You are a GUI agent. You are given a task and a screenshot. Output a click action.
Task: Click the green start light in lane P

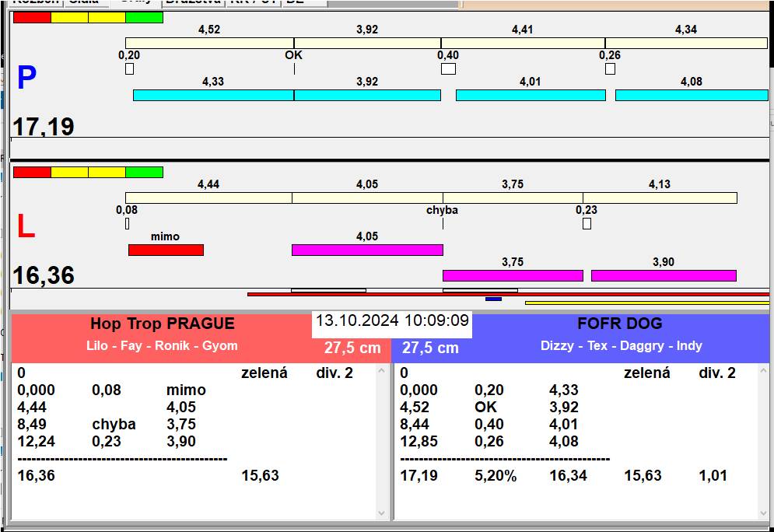point(144,18)
